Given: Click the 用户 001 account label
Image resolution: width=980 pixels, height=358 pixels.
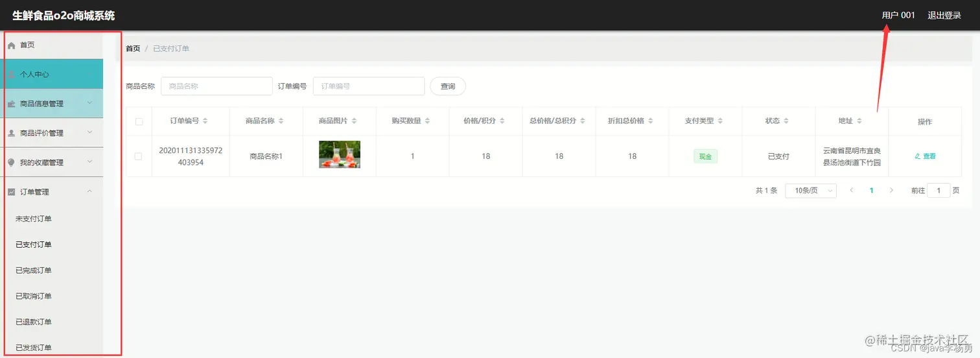Looking at the screenshot, I should pos(898,15).
